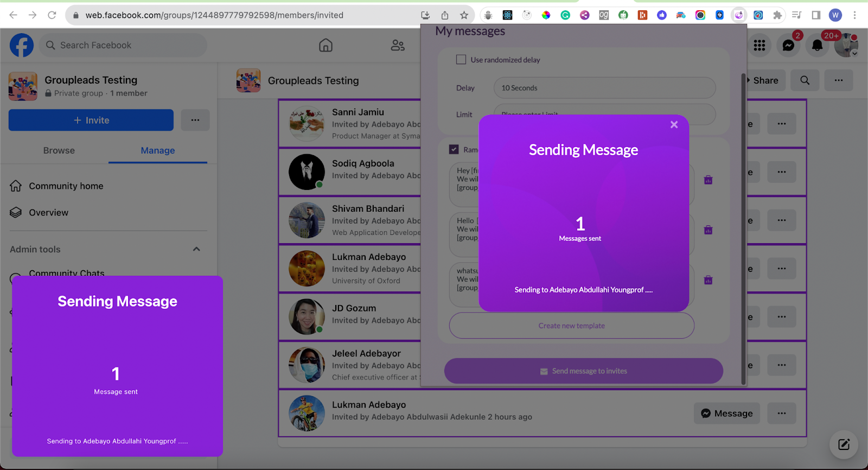
Task: Toggle the browser side panel icon
Action: coord(816,15)
